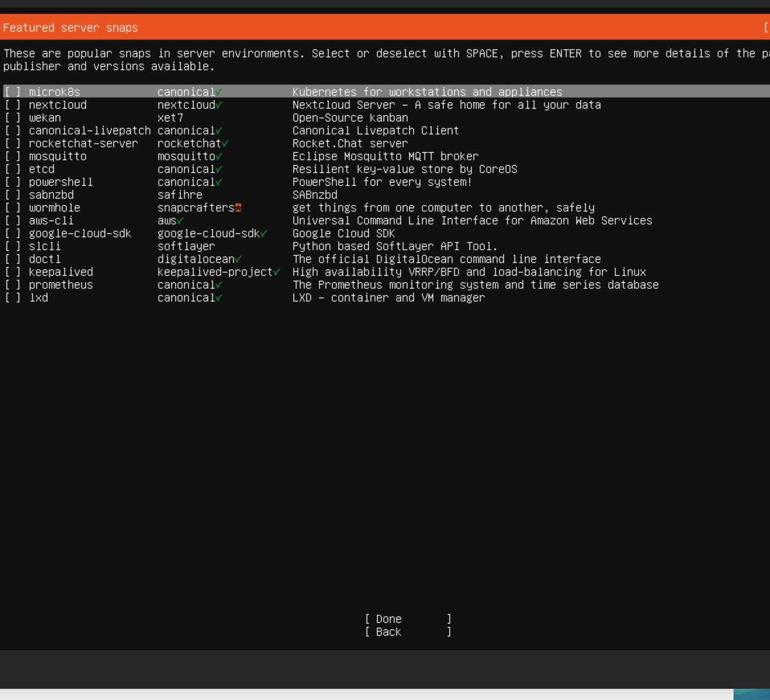Click the slcli snap name
The width and height of the screenshot is (770, 700).
pos(45,246)
